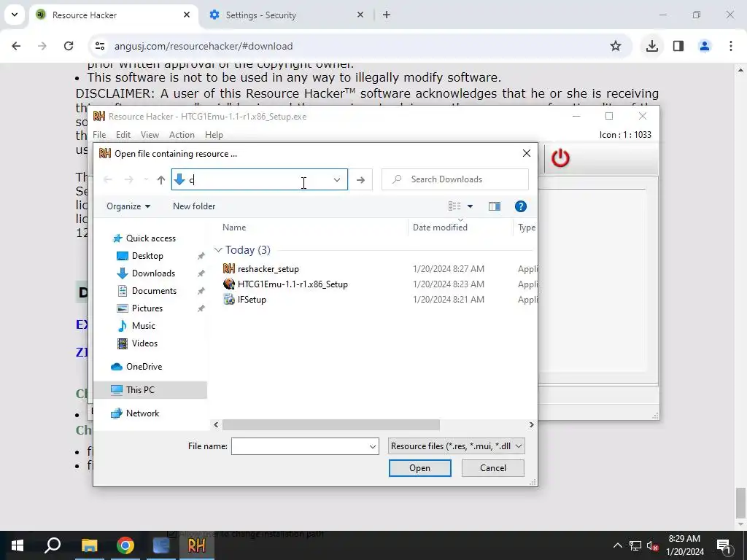Click the Search Downloads field
The width and height of the screenshot is (747, 560).
click(455, 179)
